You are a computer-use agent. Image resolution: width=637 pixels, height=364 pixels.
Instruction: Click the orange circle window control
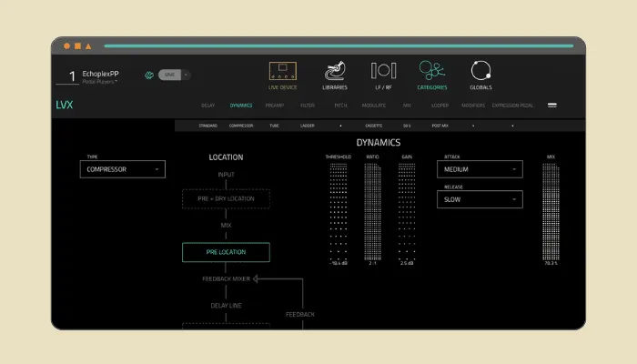[66, 46]
